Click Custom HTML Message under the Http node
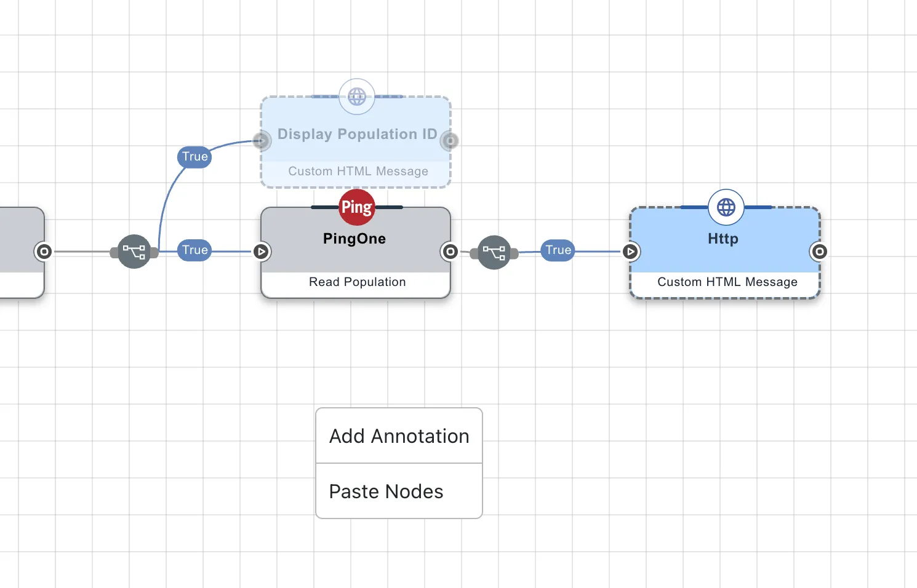 tap(727, 282)
